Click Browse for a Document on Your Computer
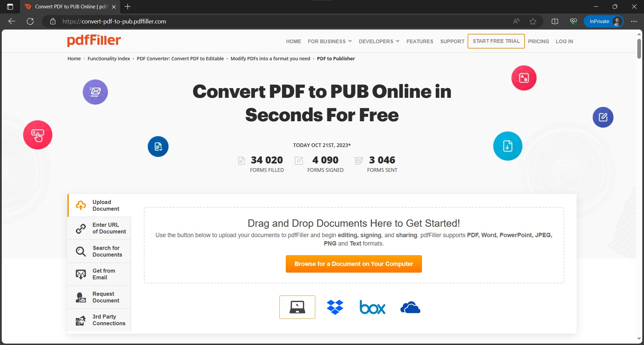 pyautogui.click(x=354, y=264)
